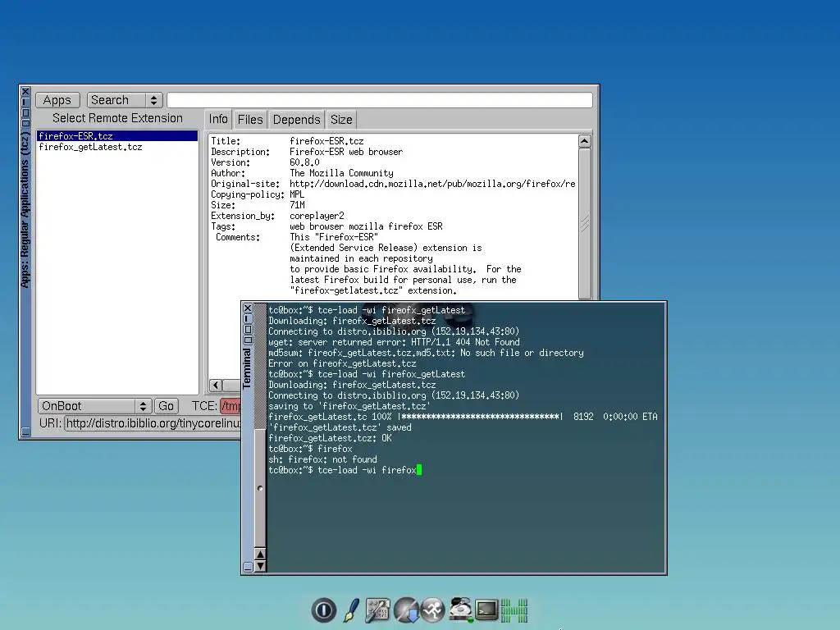Click the 'Firefox-ESR web browser' description text
840x630 pixels.
(346, 152)
